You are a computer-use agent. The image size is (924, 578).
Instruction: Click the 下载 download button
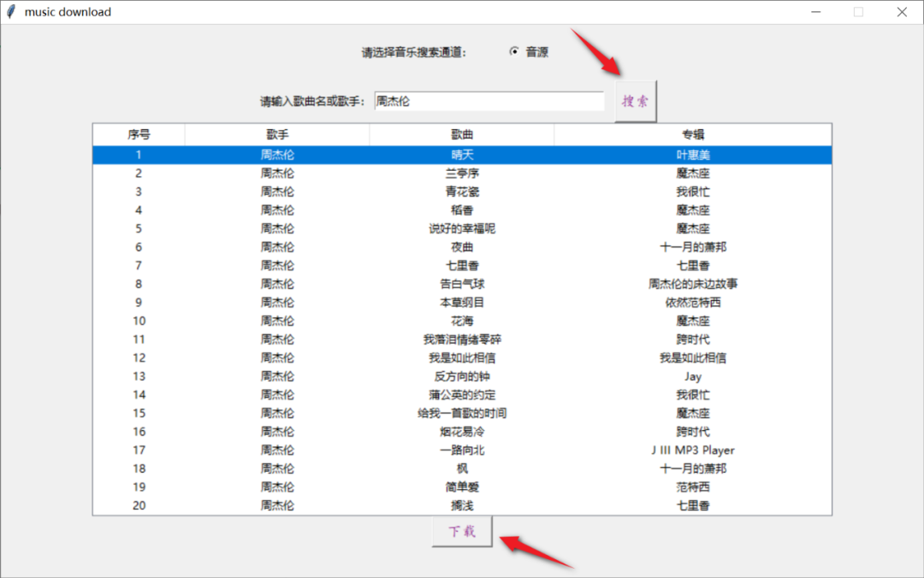(x=461, y=531)
